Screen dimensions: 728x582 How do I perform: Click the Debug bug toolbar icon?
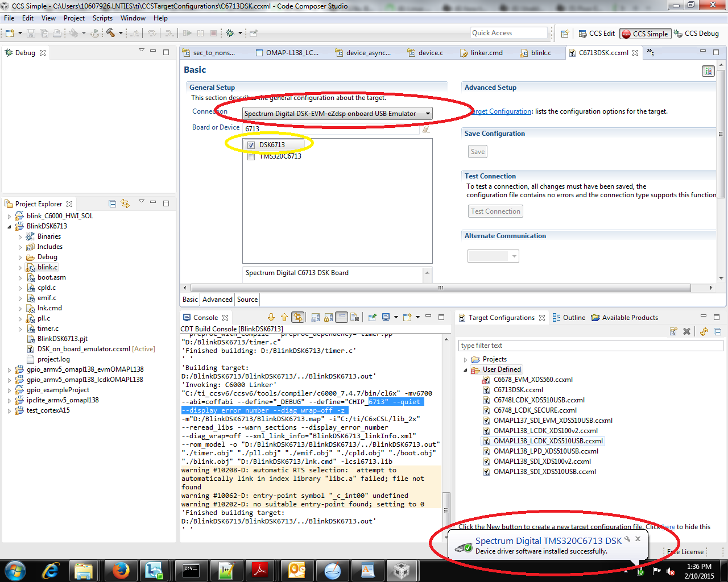pyautogui.click(x=230, y=34)
